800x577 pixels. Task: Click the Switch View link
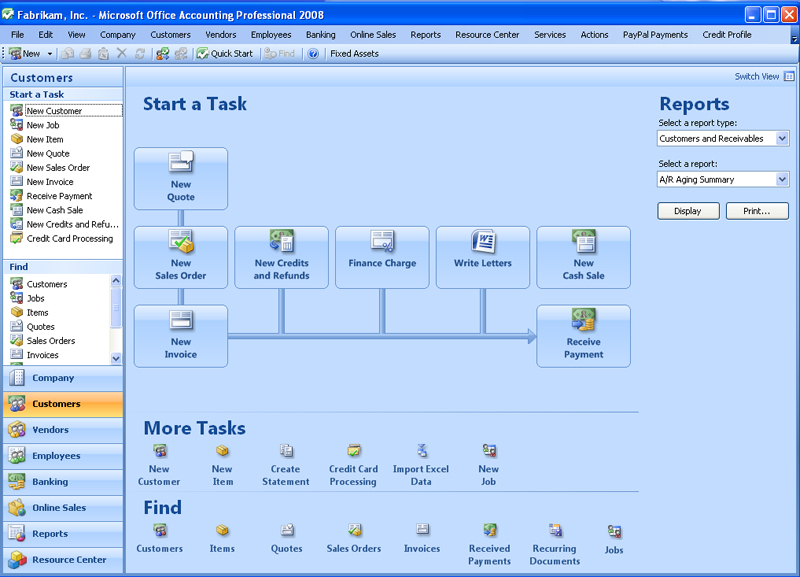(756, 77)
